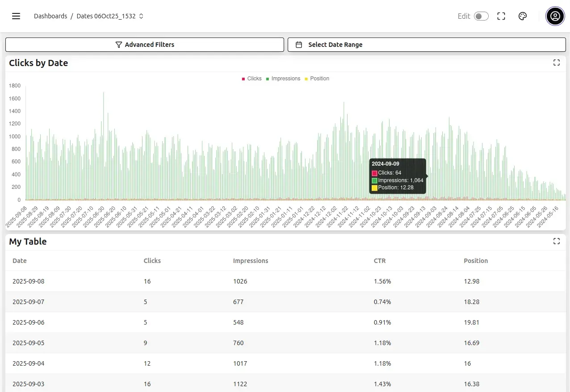Go to Dashboards breadcrumb

50,16
